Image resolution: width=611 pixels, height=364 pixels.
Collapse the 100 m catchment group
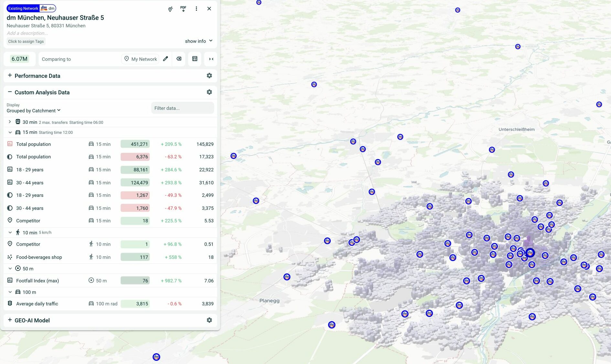point(10,292)
